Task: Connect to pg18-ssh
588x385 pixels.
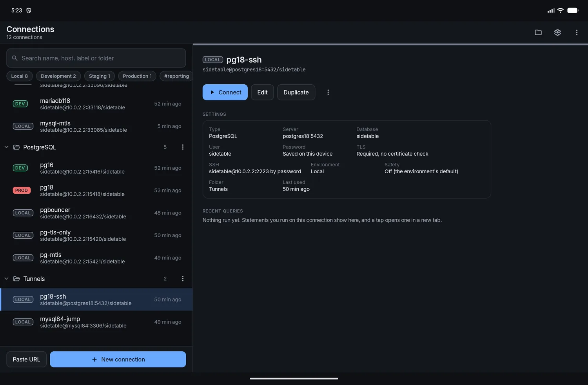Action: [225, 92]
